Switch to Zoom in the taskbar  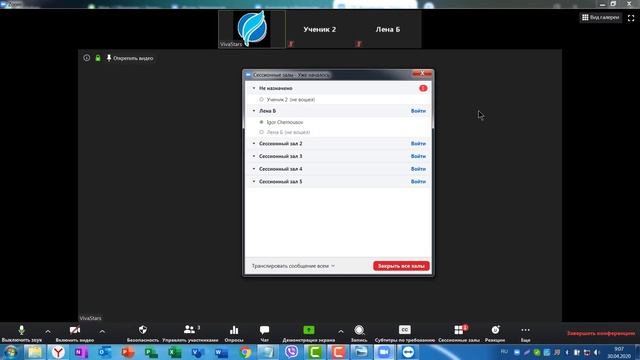(384, 352)
